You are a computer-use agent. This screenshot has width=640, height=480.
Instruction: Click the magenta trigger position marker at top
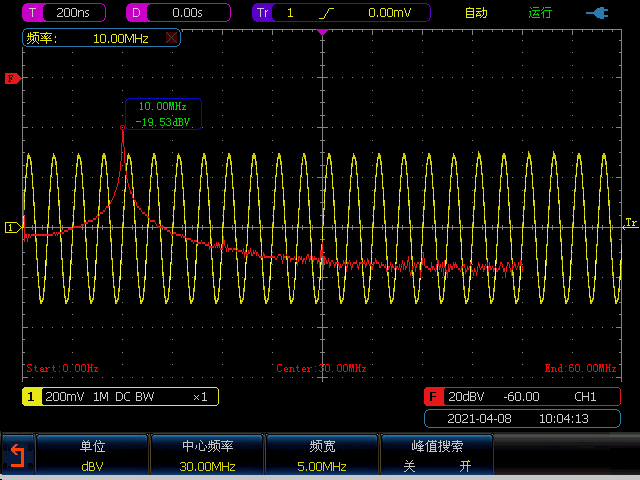[x=322, y=33]
